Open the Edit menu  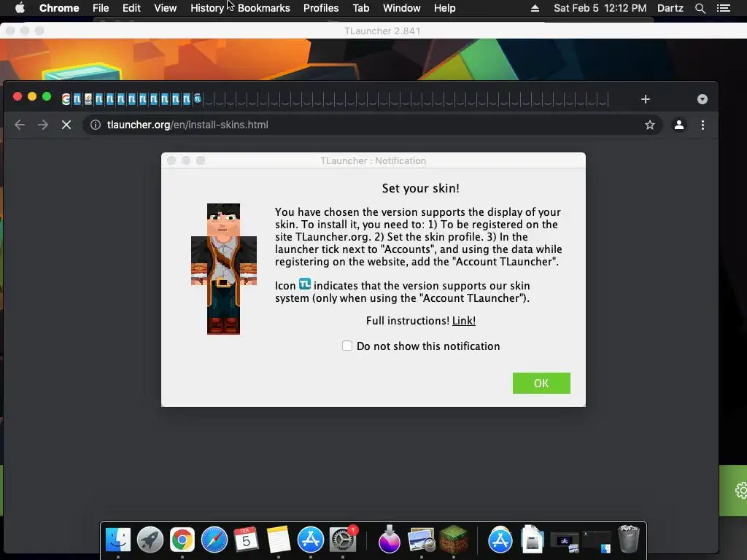[131, 8]
